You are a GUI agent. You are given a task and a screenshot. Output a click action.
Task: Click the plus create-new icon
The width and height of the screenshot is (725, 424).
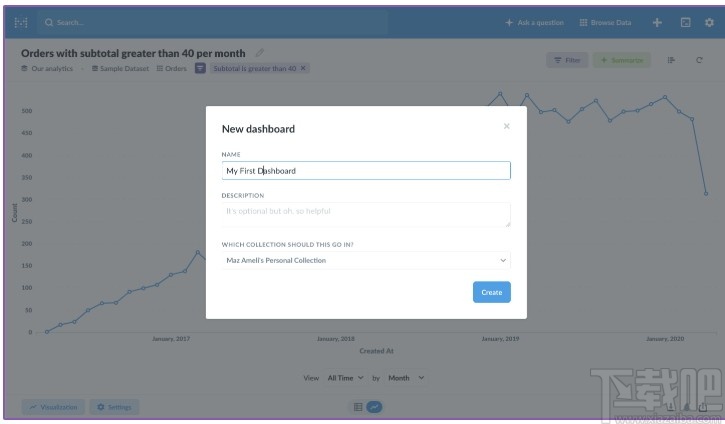(x=657, y=22)
